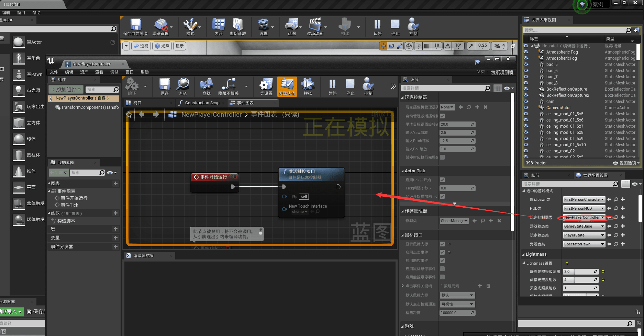The image size is (644, 336).
Task: Switch to the Construction Script tab
Action: pyautogui.click(x=202, y=103)
